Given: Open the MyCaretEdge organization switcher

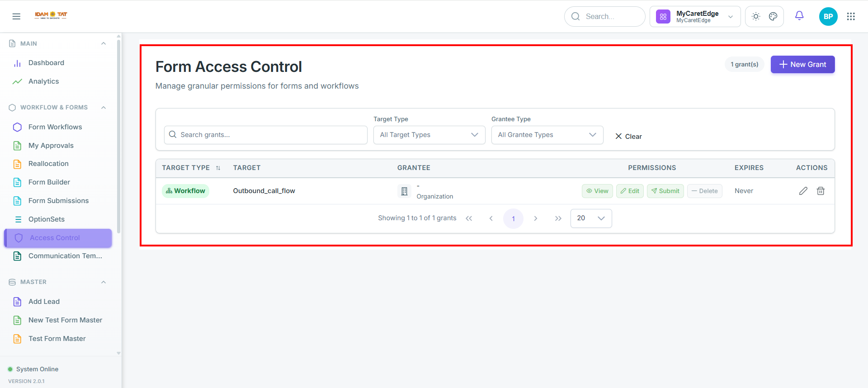Looking at the screenshot, I should click(695, 17).
